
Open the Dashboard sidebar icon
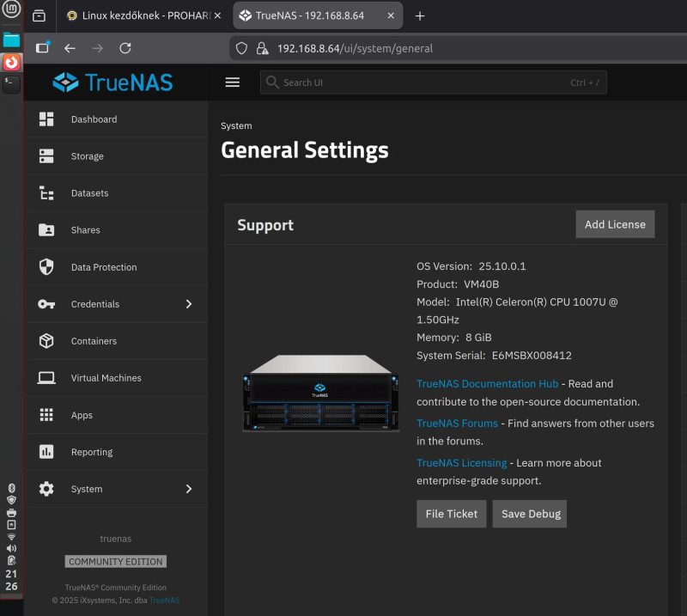click(46, 119)
